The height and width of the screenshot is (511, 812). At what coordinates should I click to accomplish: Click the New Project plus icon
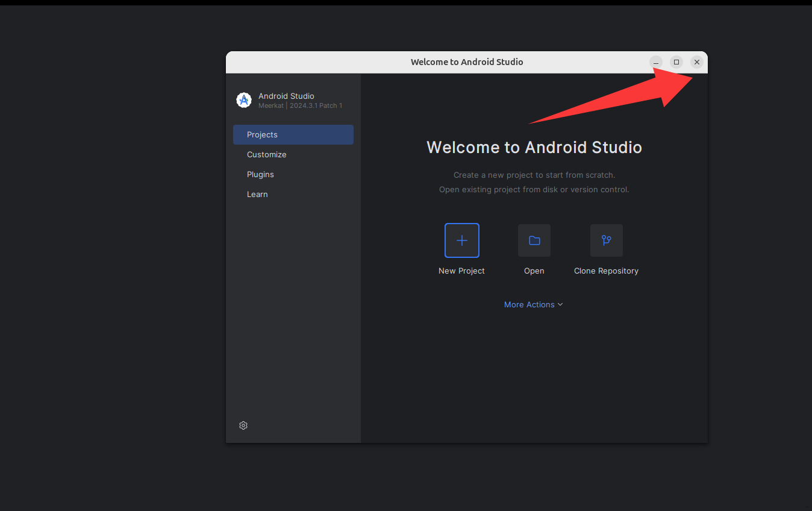462,240
